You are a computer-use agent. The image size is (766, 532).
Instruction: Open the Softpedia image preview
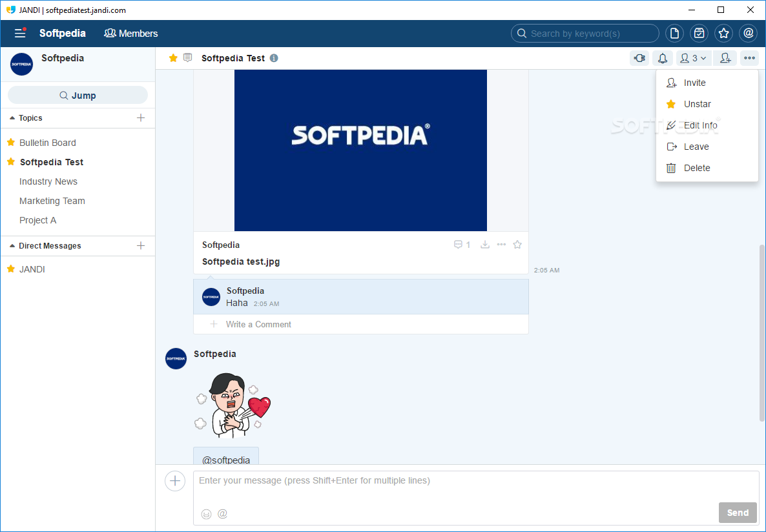(x=360, y=150)
